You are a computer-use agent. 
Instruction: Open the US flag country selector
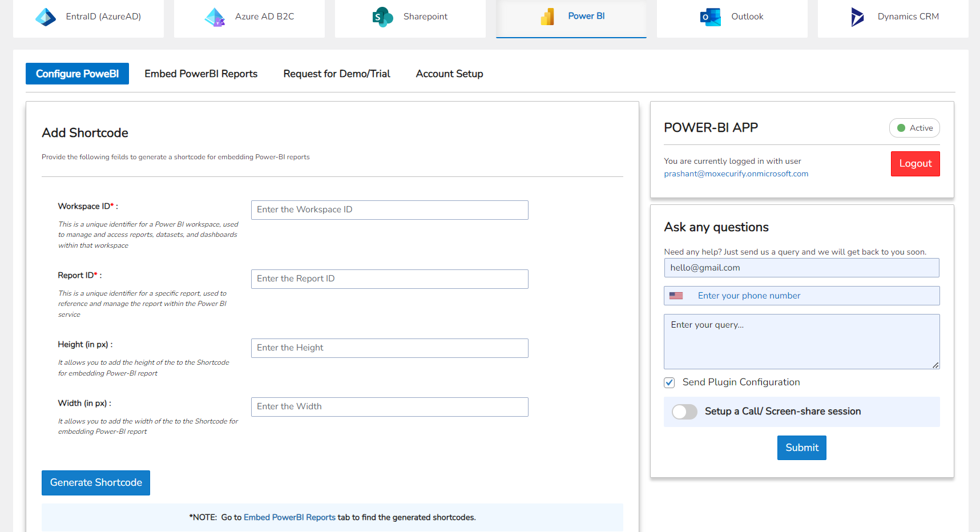(677, 296)
